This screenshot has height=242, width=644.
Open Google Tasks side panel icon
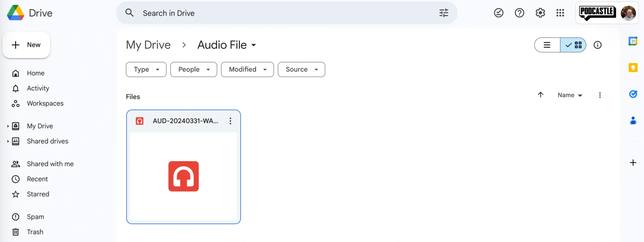click(x=633, y=94)
